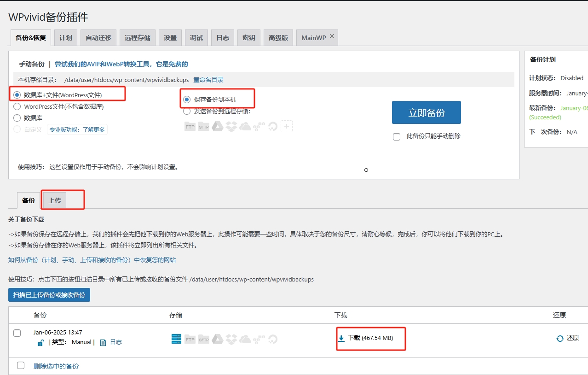588x375 pixels.
Task: Select 数据库+文件(WordPress文件) radio option
Action: tap(17, 95)
